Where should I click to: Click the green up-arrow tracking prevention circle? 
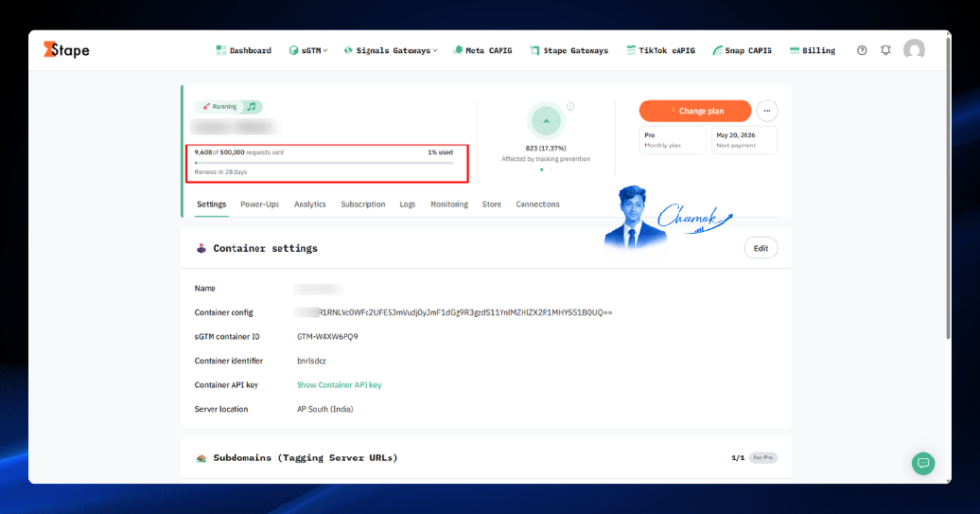point(546,122)
